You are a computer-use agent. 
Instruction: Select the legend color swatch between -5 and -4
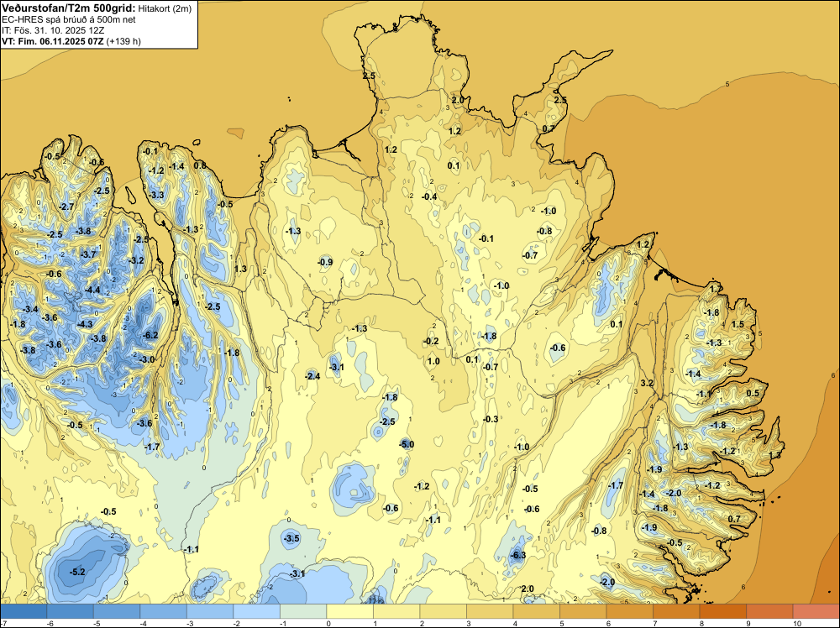coord(117,611)
